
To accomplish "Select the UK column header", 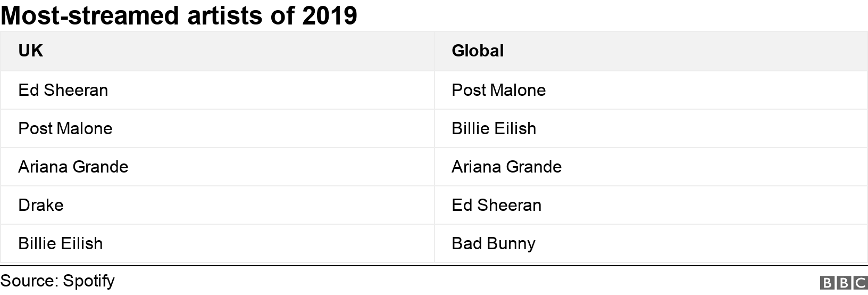I will pos(30,51).
